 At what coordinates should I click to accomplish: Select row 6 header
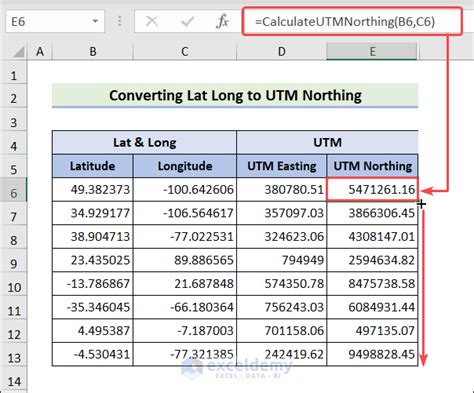pyautogui.click(x=13, y=190)
